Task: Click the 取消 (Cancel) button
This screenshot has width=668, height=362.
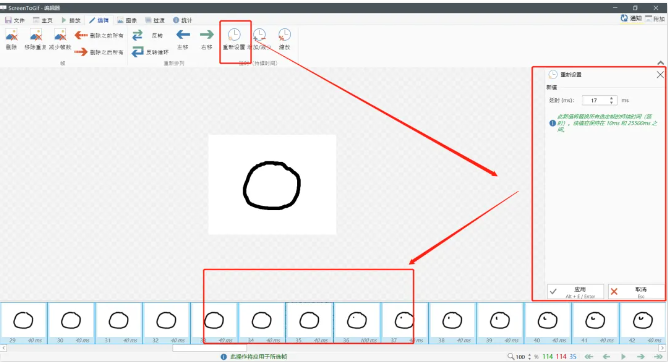Action: coord(636,292)
